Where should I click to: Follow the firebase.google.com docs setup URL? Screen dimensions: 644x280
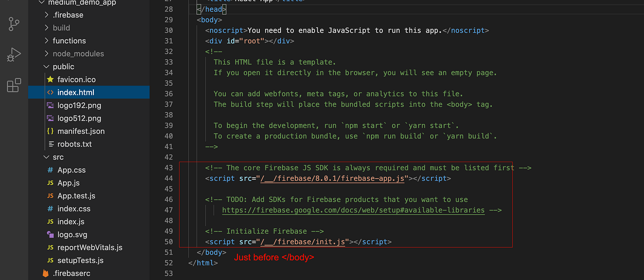(353, 210)
